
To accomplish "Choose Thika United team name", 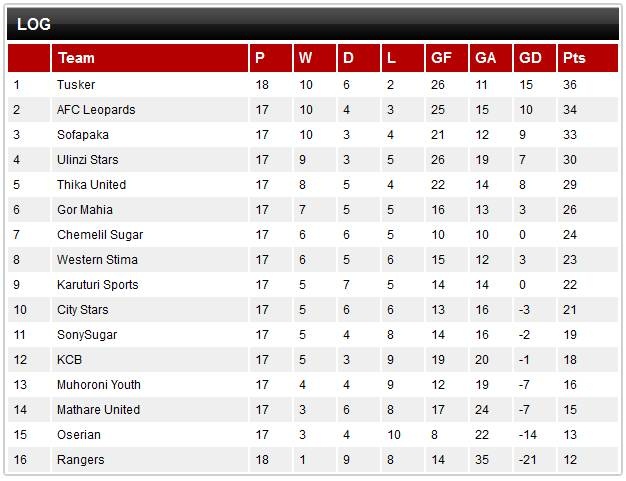I will click(91, 185).
